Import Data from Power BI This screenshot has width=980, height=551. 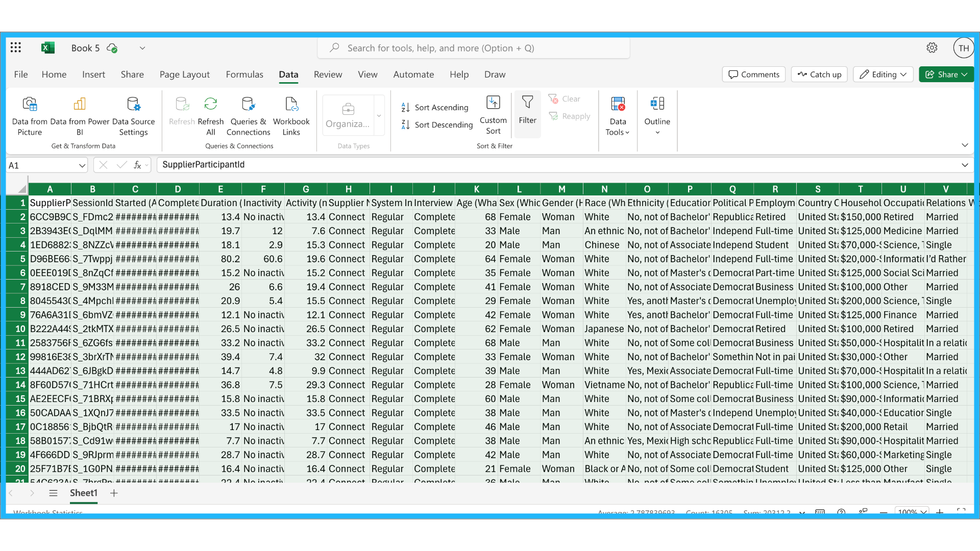80,117
